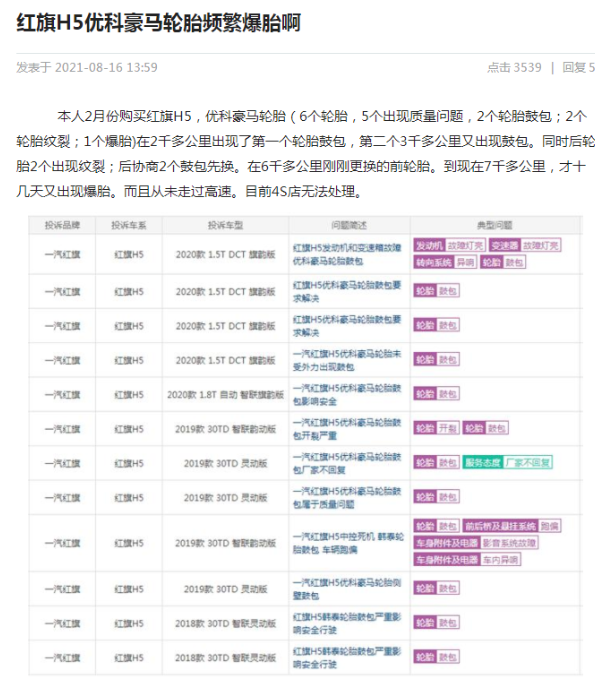The height and width of the screenshot is (680, 595).
Task: Click the 变速器 故障灯亮 tag
Action: pyautogui.click(x=525, y=245)
